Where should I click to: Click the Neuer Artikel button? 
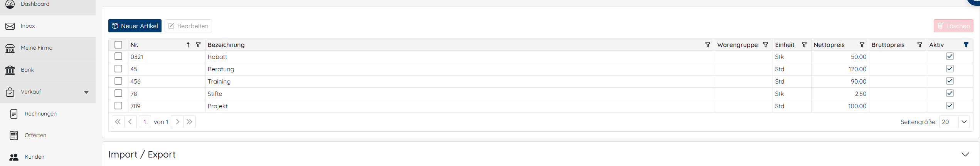pos(135,26)
